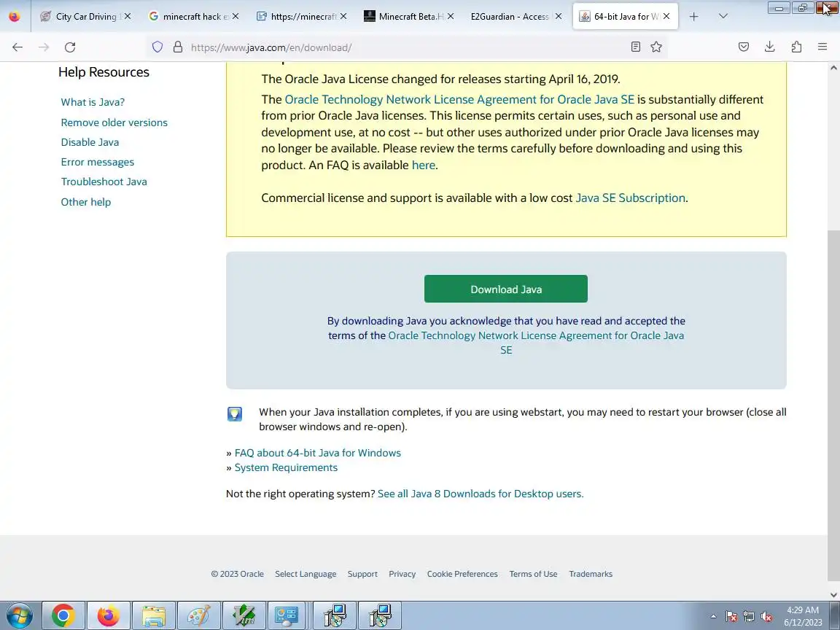
Task: Open the Support footer link
Action: [362, 574]
